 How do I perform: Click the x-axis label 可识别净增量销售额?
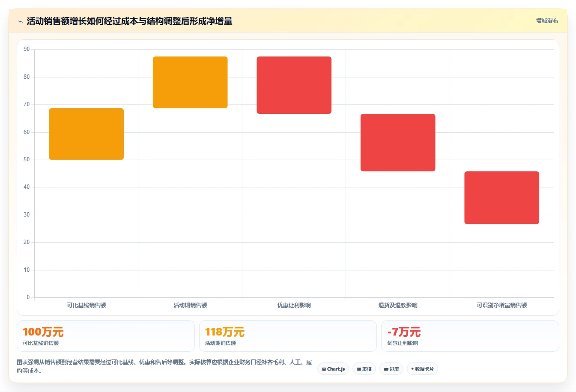502,305
